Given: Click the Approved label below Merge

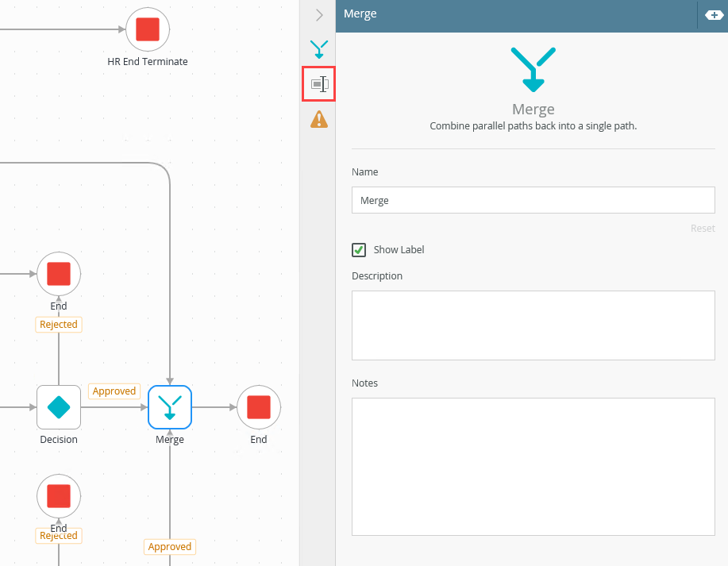Looking at the screenshot, I should click(x=170, y=547).
